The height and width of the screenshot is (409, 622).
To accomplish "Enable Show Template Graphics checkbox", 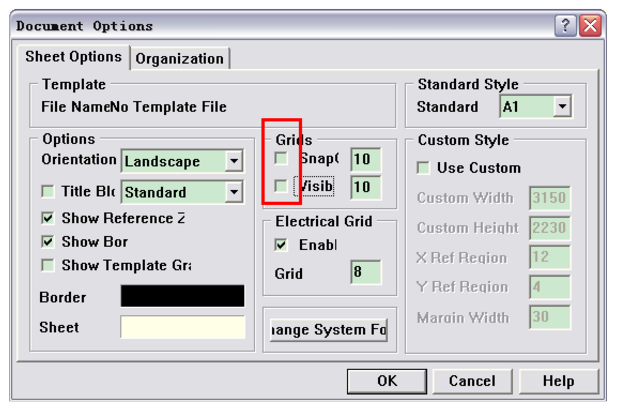I will 48,265.
